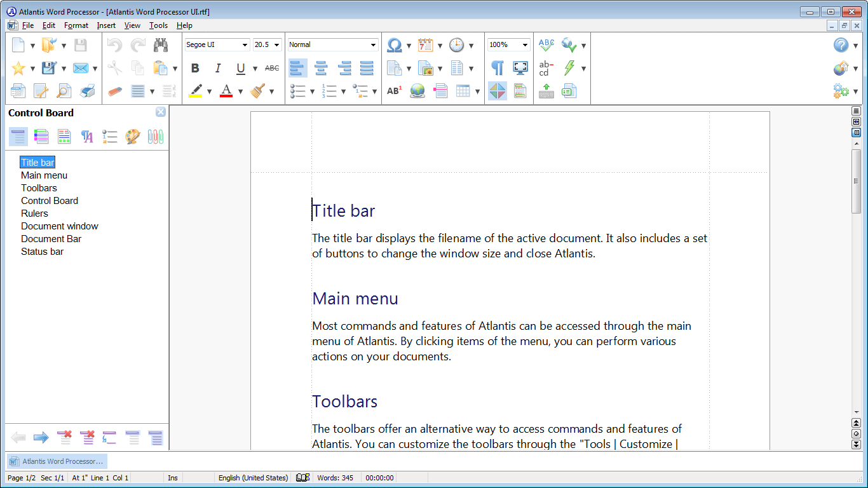
Task: Jump to Document window heading
Action: [x=59, y=226]
